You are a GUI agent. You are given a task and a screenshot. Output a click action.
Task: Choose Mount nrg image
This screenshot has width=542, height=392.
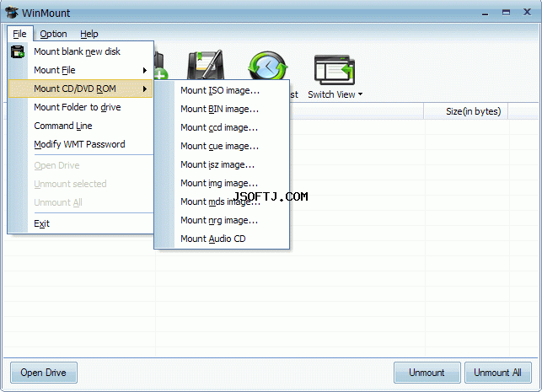tap(222, 220)
